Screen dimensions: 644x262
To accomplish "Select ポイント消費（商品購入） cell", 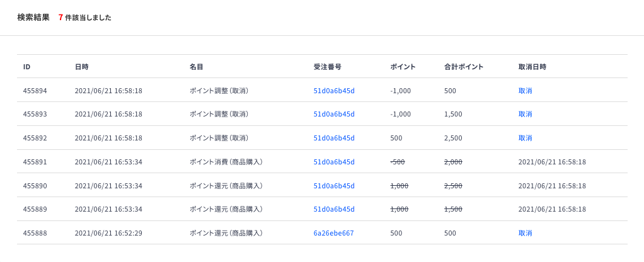I will click(x=226, y=162).
